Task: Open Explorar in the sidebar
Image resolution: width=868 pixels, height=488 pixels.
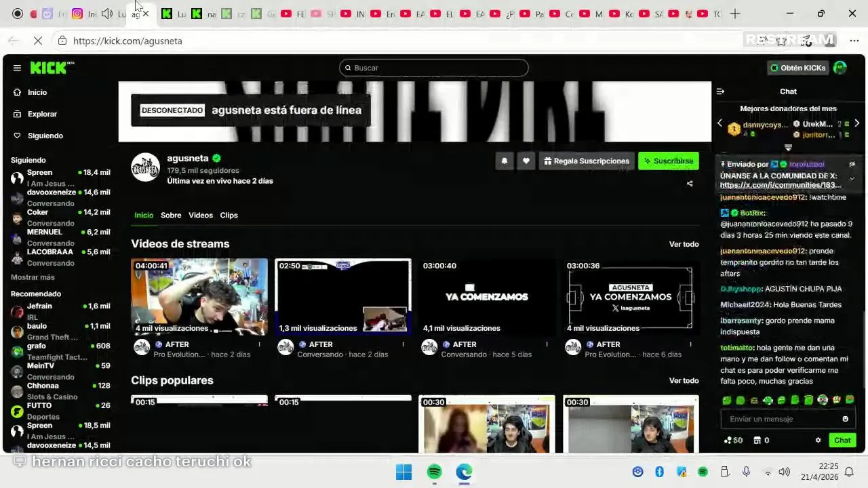Action: tap(42, 114)
